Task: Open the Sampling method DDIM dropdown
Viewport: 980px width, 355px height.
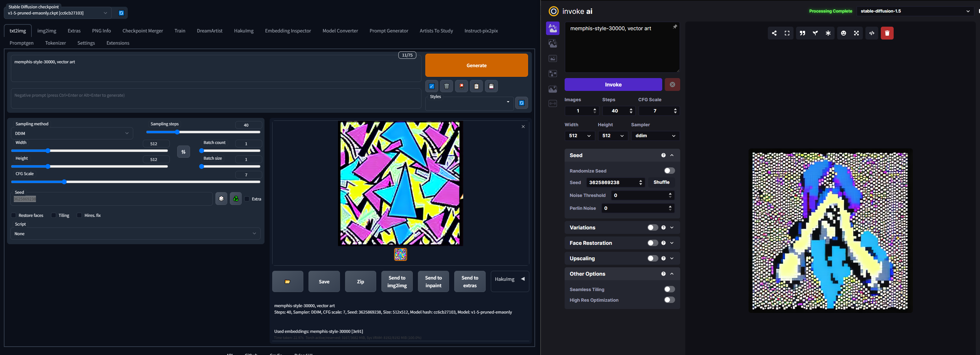Action: tap(72, 133)
